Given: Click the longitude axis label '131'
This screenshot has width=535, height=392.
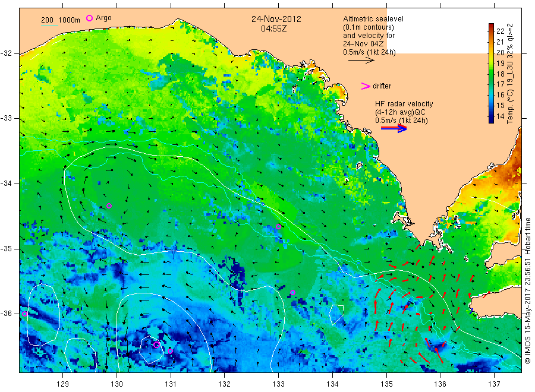Looking at the screenshot, I should tap(171, 384).
